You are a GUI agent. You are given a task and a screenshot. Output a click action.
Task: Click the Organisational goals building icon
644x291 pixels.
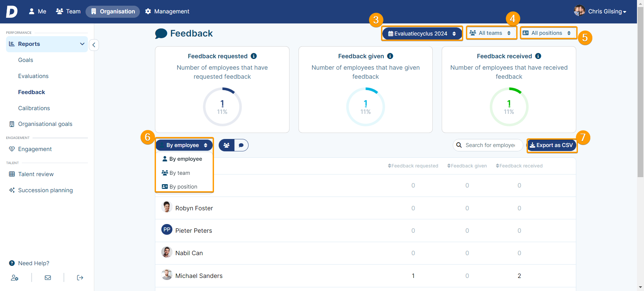[12, 124]
